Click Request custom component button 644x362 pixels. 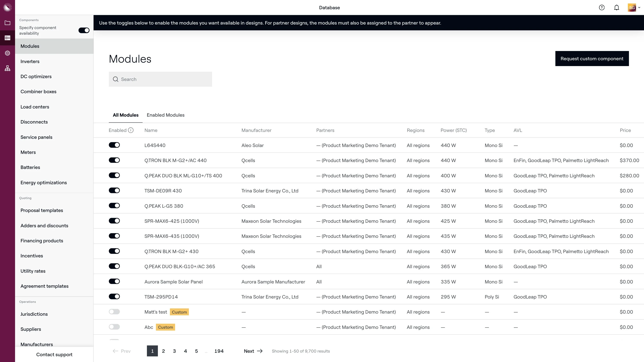tap(592, 59)
